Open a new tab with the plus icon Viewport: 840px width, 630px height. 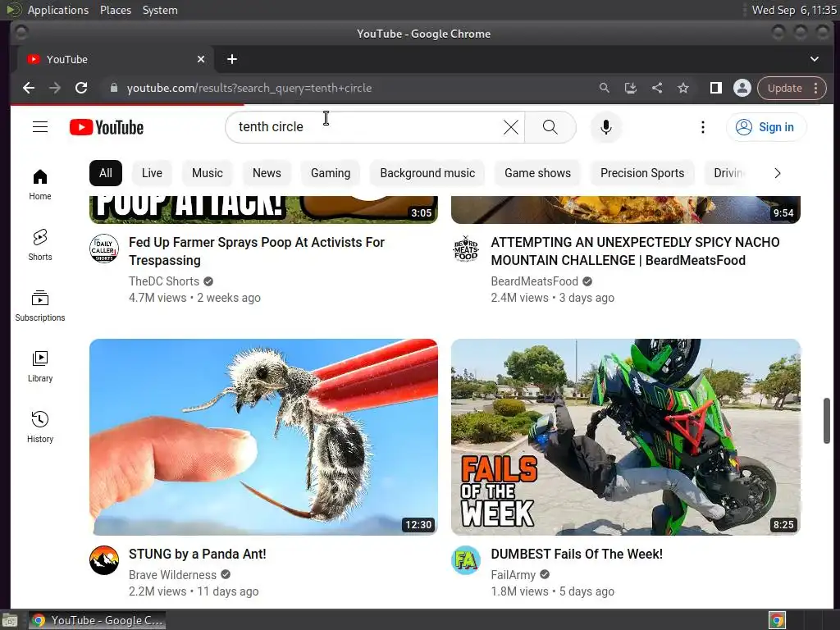click(232, 59)
